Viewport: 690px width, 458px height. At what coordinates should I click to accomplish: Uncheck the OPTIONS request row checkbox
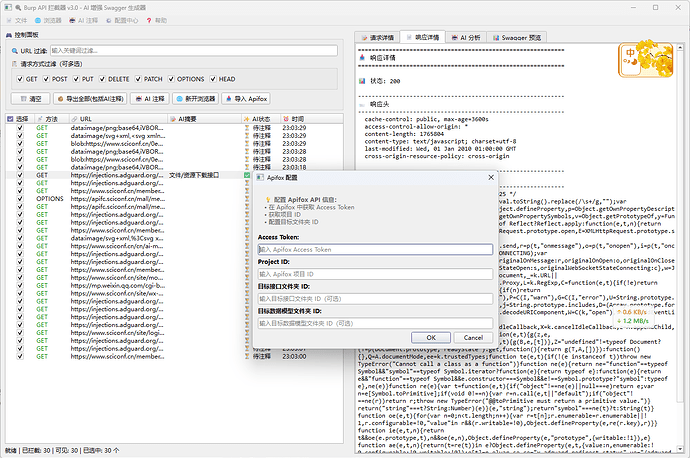(x=20, y=199)
